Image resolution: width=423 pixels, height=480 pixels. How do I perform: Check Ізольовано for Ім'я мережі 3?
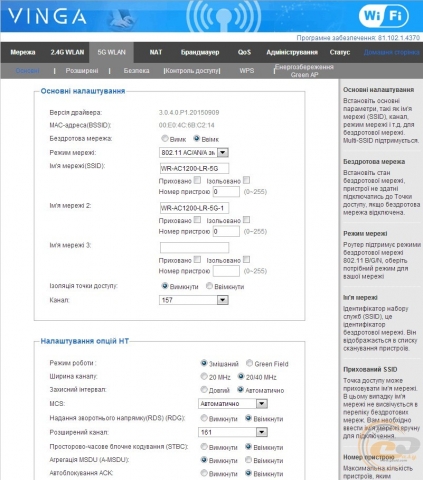tap(246, 259)
